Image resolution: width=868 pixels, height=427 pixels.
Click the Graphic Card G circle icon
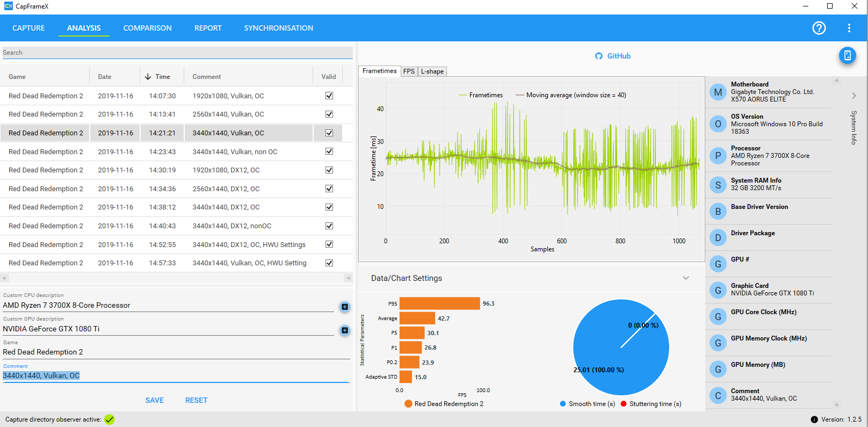click(718, 290)
